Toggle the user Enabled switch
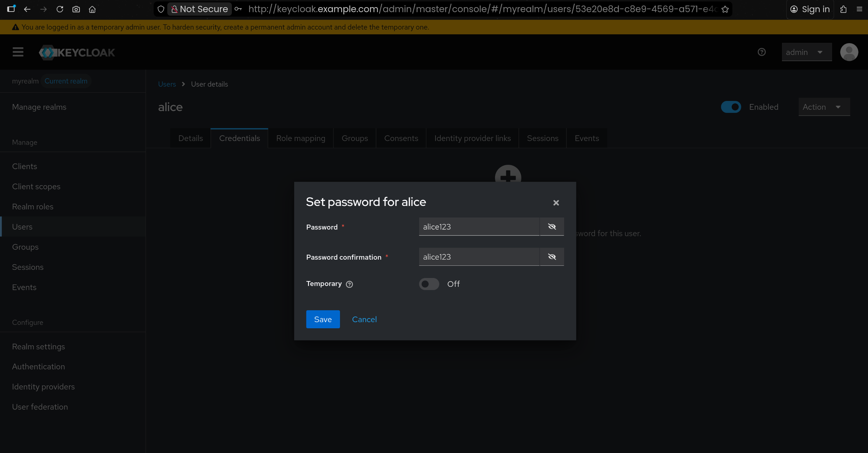Screen dimensions: 868x453 click(x=731, y=107)
